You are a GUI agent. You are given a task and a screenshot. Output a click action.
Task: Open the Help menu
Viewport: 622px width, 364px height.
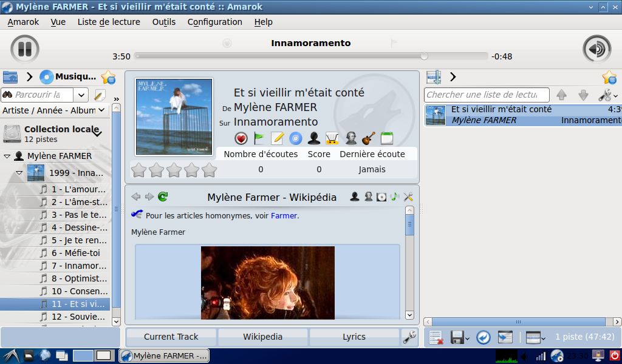(264, 22)
